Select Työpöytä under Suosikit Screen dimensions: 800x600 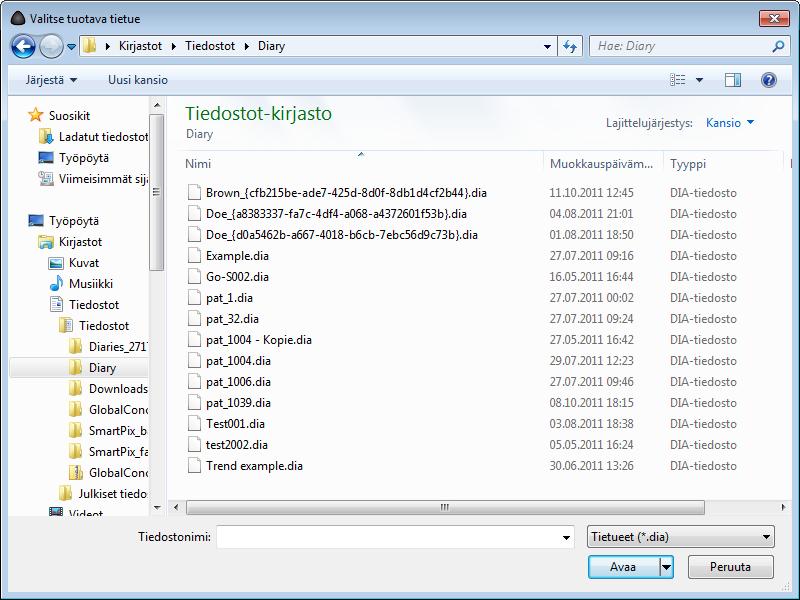84,158
